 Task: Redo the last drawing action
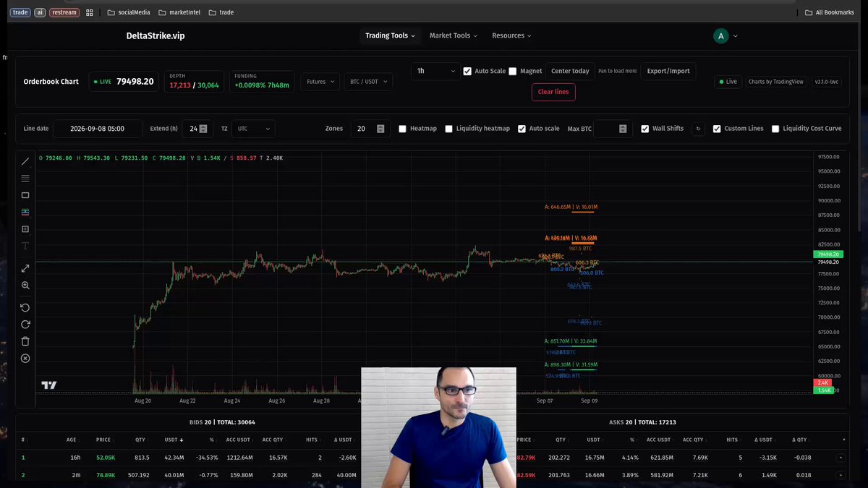[x=25, y=325]
